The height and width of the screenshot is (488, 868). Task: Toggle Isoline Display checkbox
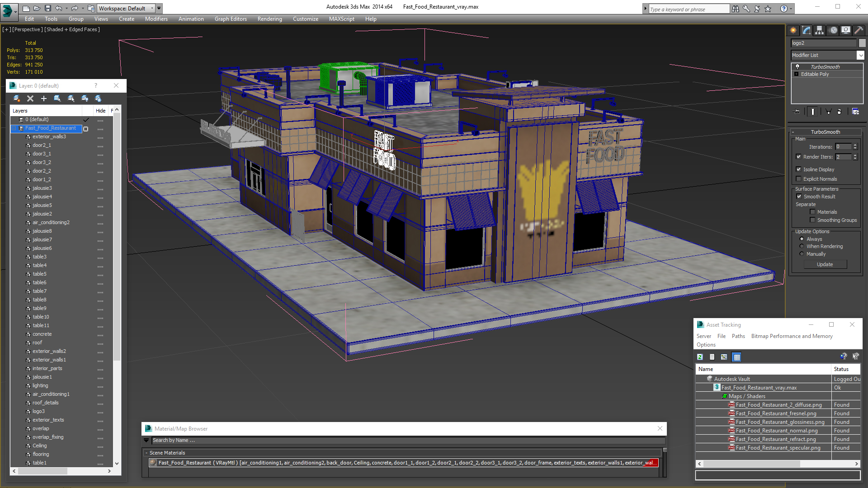click(x=798, y=169)
